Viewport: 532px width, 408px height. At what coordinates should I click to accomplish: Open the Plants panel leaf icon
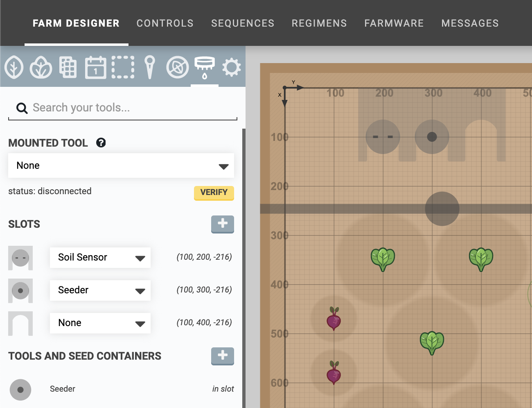pyautogui.click(x=14, y=67)
